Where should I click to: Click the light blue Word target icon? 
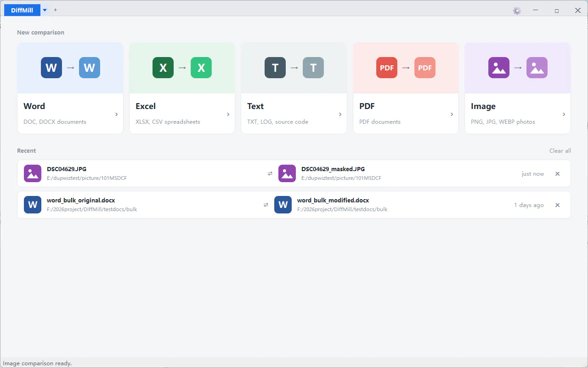point(90,68)
